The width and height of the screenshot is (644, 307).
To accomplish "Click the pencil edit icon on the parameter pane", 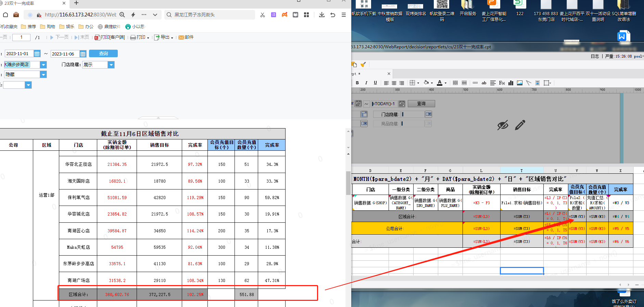I will (x=520, y=125).
